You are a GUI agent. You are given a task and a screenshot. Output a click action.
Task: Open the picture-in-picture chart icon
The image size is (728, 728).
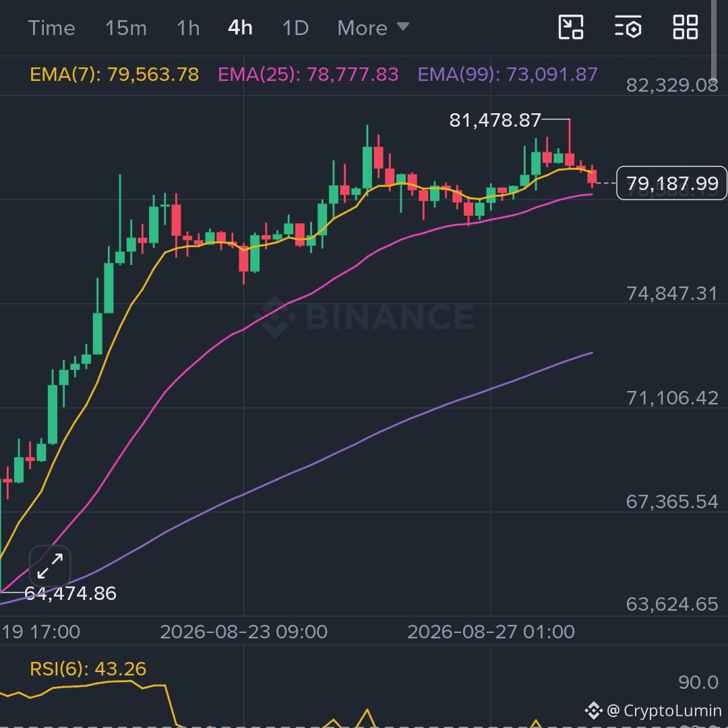[x=571, y=28]
